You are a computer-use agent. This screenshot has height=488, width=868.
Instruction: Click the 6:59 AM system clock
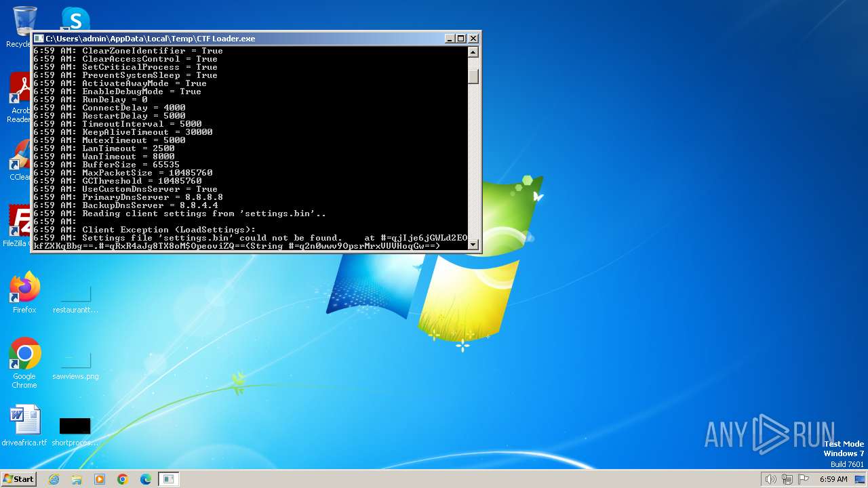click(833, 479)
